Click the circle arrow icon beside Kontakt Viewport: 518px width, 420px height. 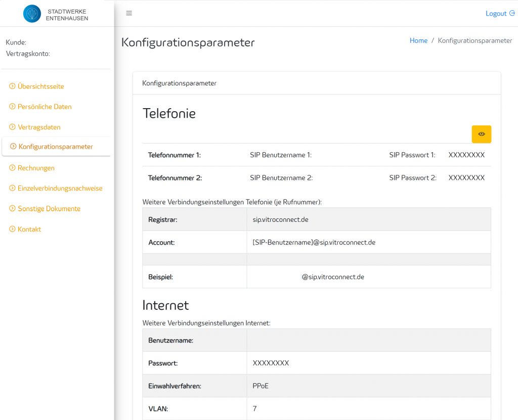tap(12, 229)
